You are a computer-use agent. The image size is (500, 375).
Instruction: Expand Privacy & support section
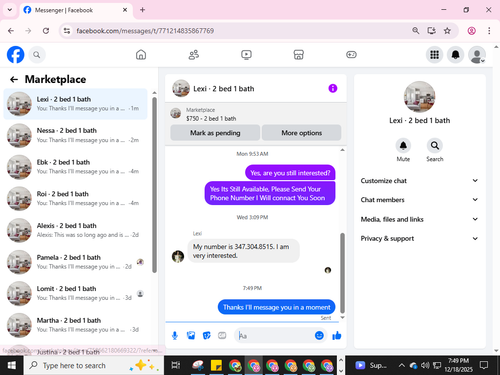coord(419,238)
